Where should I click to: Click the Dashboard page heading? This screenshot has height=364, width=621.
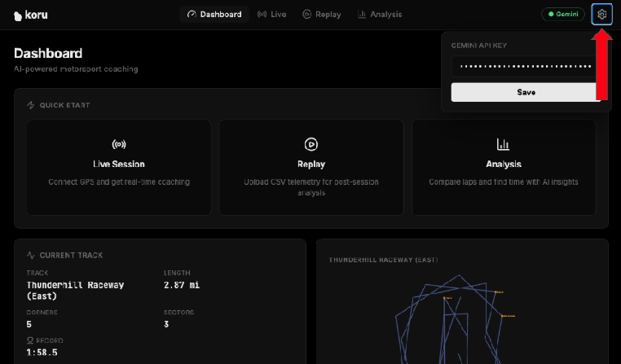point(48,53)
